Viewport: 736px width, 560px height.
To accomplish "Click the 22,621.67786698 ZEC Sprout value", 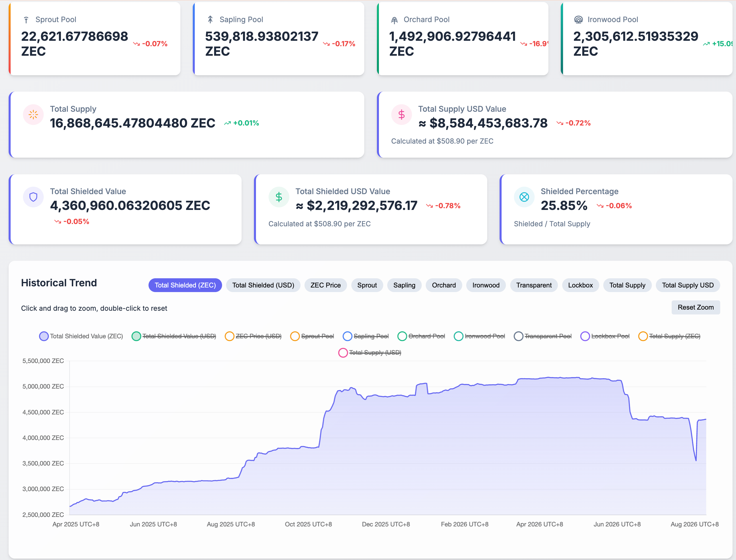I will tap(74, 44).
